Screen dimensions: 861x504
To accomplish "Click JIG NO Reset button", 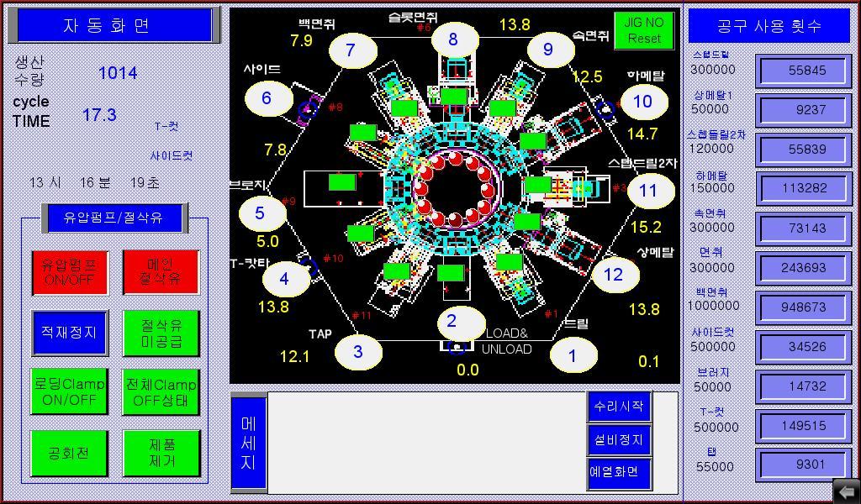I will tap(643, 31).
